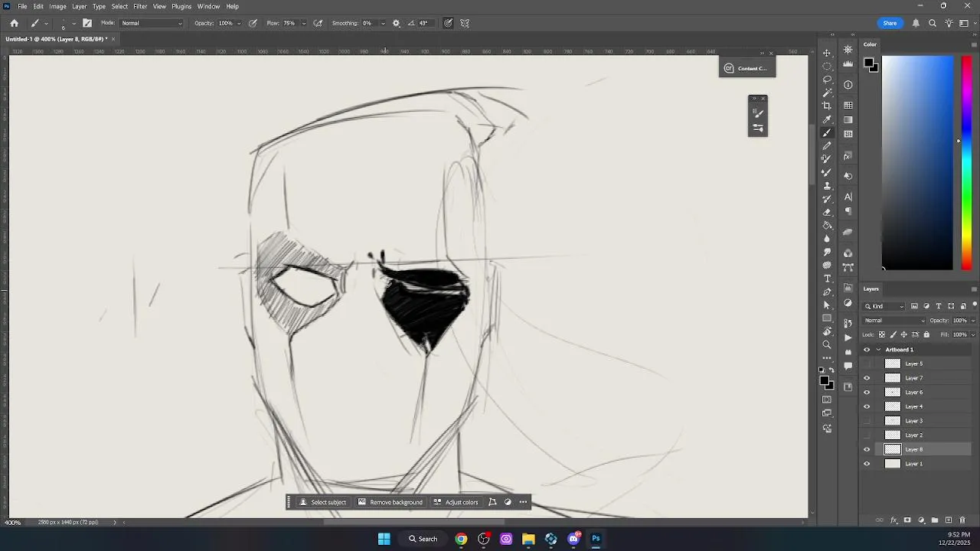The height and width of the screenshot is (551, 980).
Task: Select the Path Selection arrow tool
Action: click(x=827, y=304)
